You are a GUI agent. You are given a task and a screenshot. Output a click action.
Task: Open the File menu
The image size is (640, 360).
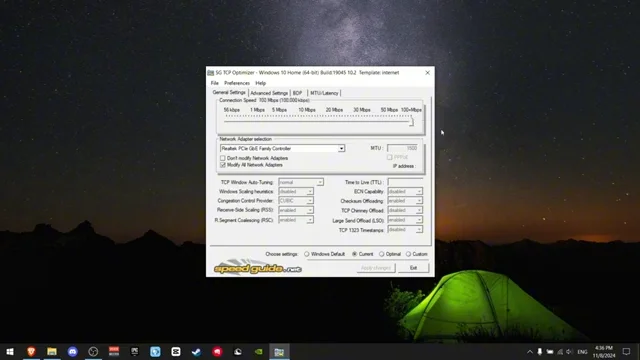[215, 83]
